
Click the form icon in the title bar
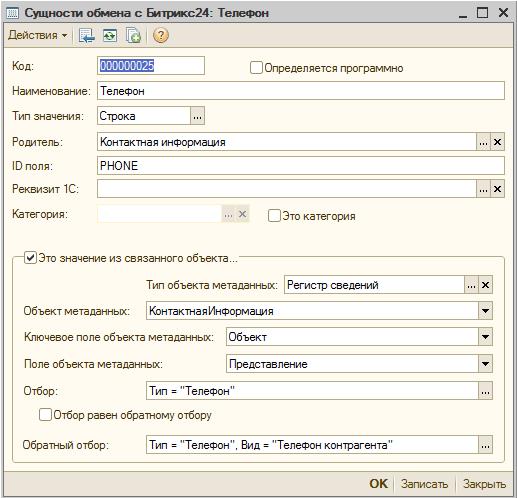[13, 13]
